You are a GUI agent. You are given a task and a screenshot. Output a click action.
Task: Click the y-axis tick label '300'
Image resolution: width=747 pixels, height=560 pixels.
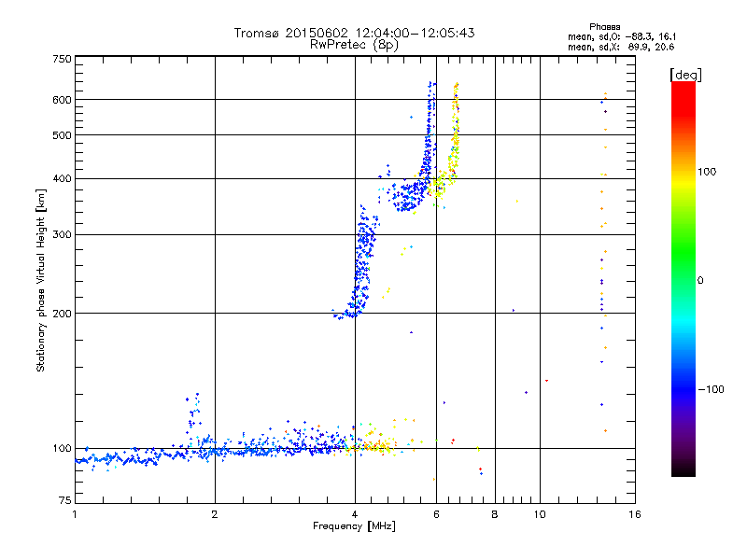coord(62,235)
